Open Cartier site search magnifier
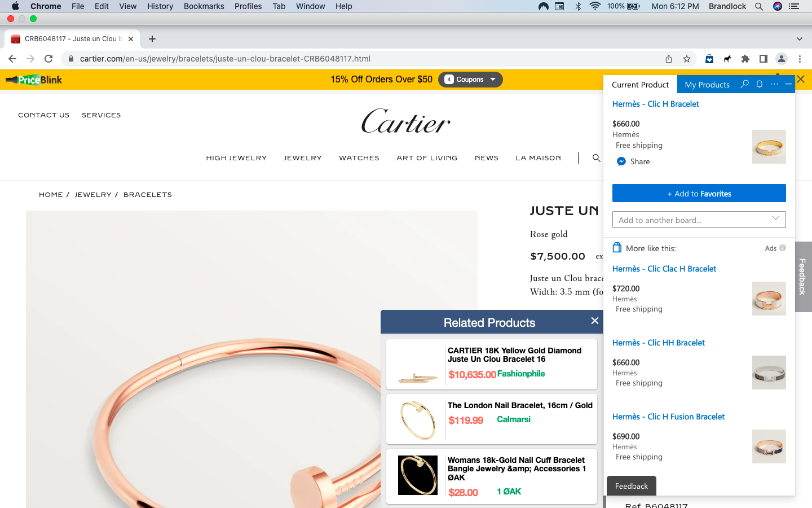Image resolution: width=812 pixels, height=508 pixels. pyautogui.click(x=596, y=158)
